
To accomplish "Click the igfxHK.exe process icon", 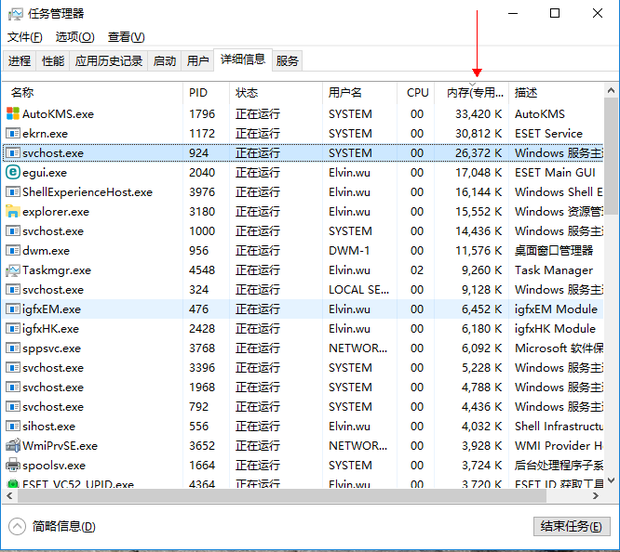I will [x=13, y=329].
